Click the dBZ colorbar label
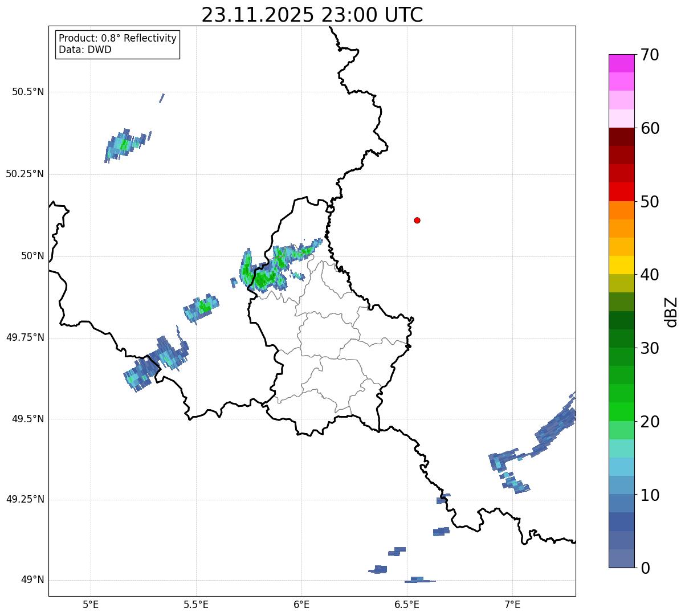Screen dimensions: 685x616 click(x=671, y=311)
